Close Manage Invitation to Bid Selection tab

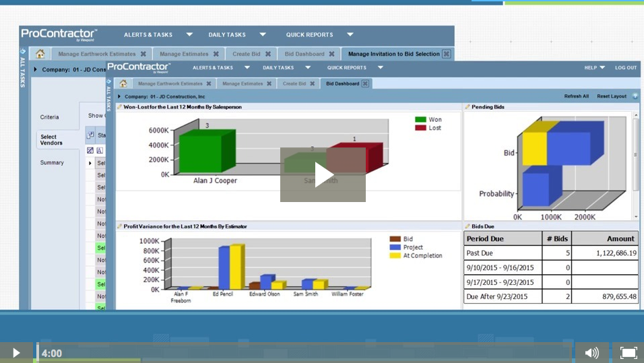coord(447,54)
